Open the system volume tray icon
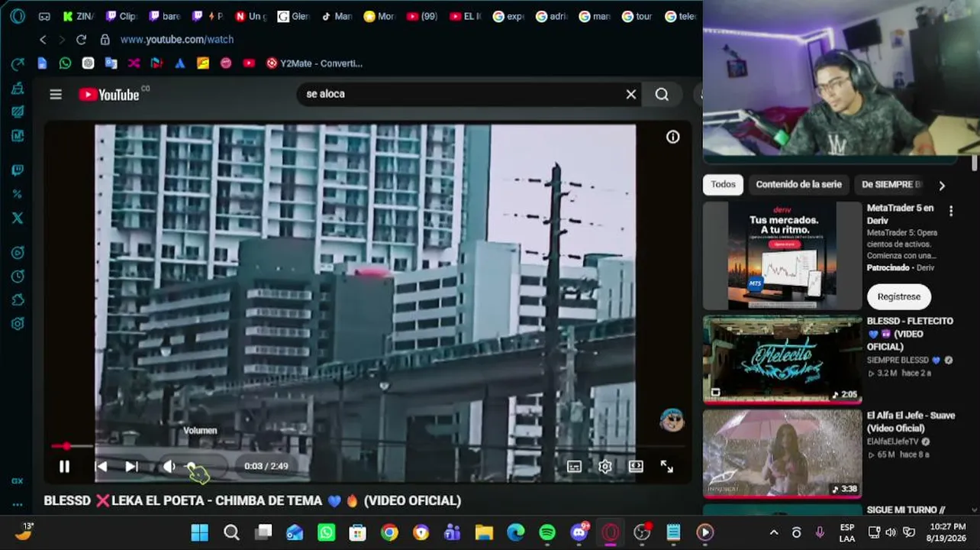Image resolution: width=980 pixels, height=550 pixels. tap(891, 532)
